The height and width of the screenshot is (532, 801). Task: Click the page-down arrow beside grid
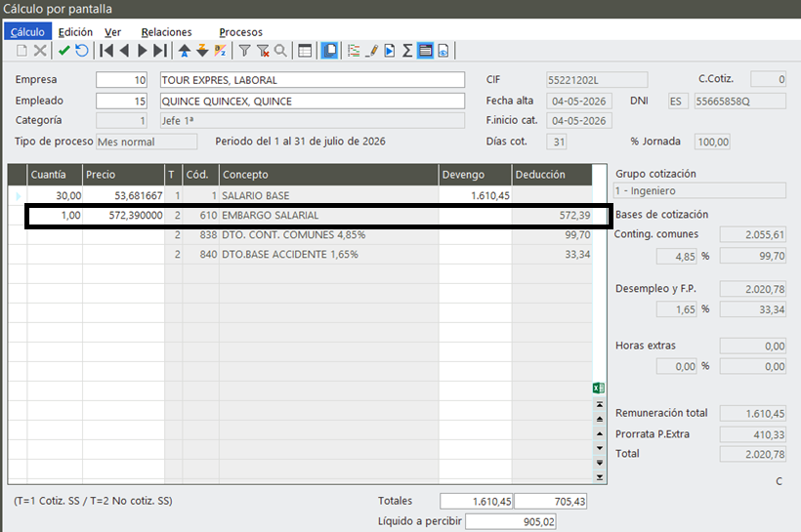pos(600,463)
